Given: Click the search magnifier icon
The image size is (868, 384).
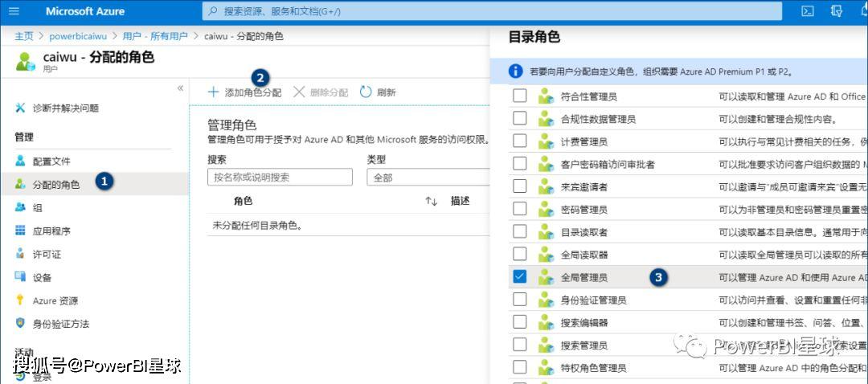Looking at the screenshot, I should 212,11.
